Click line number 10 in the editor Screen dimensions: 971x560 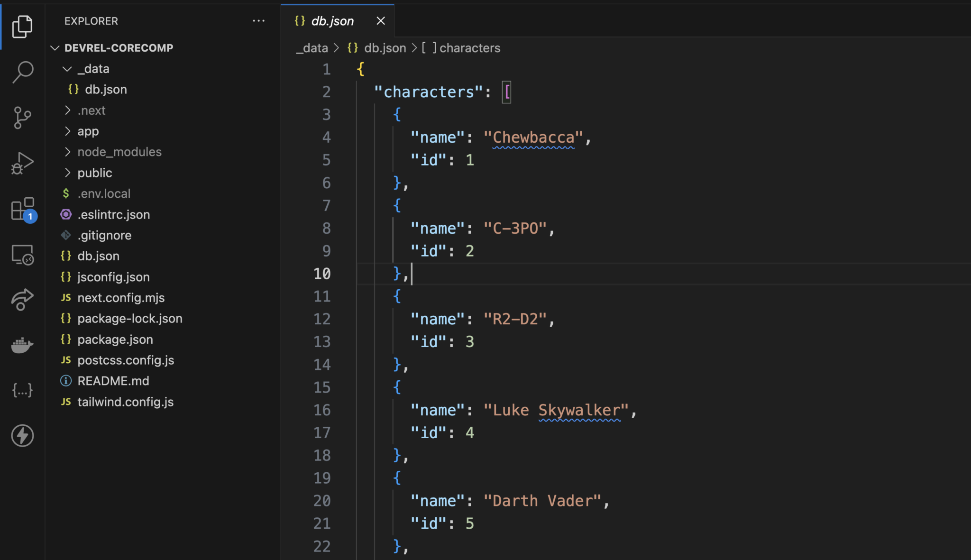(322, 274)
